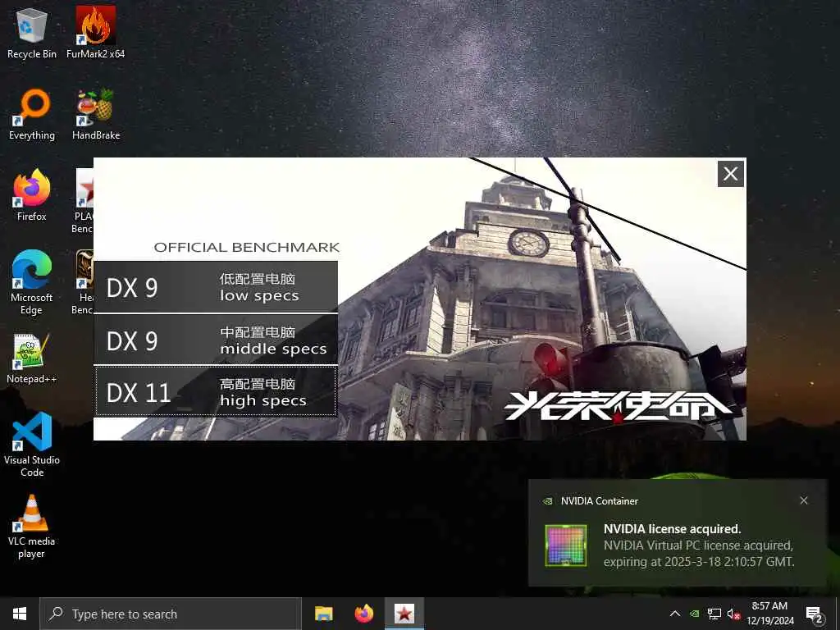
Task: Launch HandBrake desktop shortcut
Action: (x=95, y=115)
